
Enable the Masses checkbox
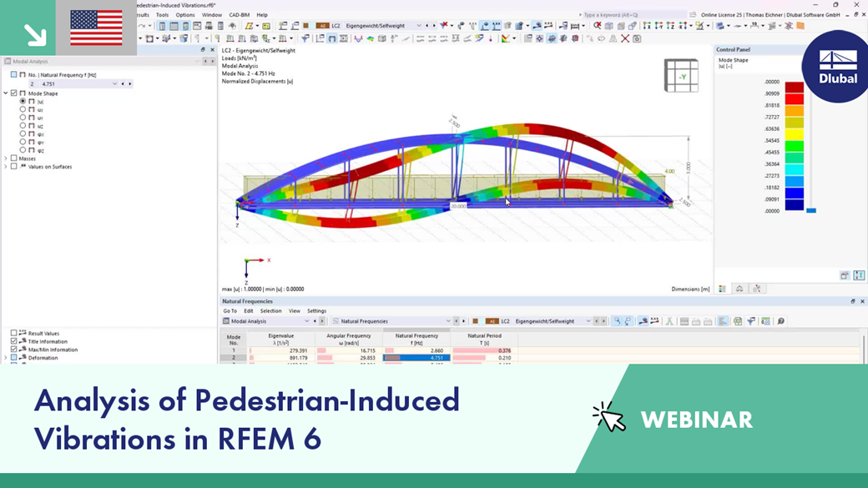[x=14, y=158]
